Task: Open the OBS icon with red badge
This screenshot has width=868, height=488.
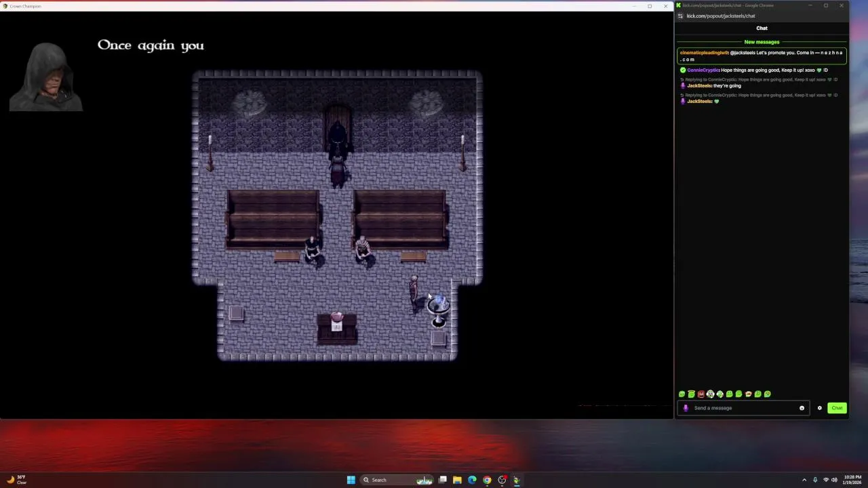Action: 502,480
